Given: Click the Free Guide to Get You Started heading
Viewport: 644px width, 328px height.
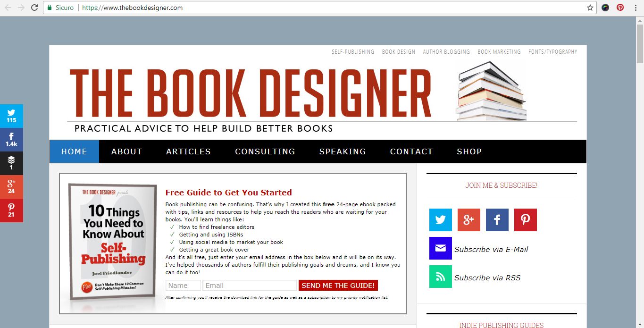Looking at the screenshot, I should point(228,193).
